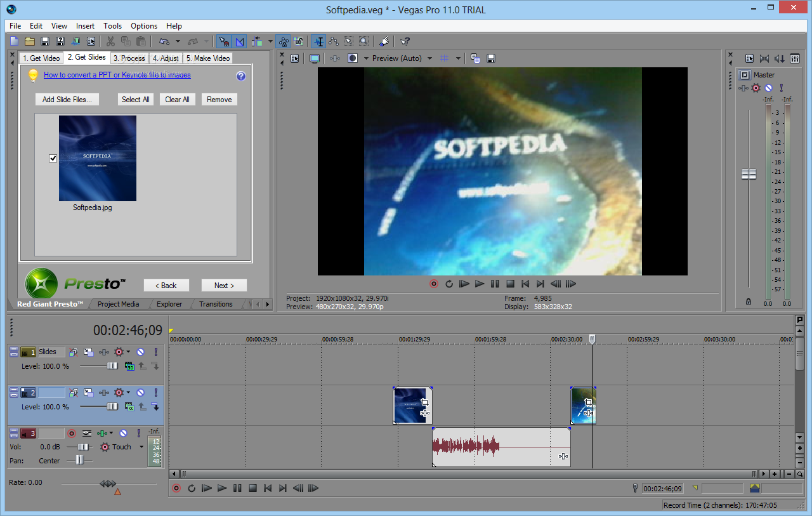The height and width of the screenshot is (516, 812).
Task: Click the Undo arrow in the main toolbar
Action: (x=164, y=41)
